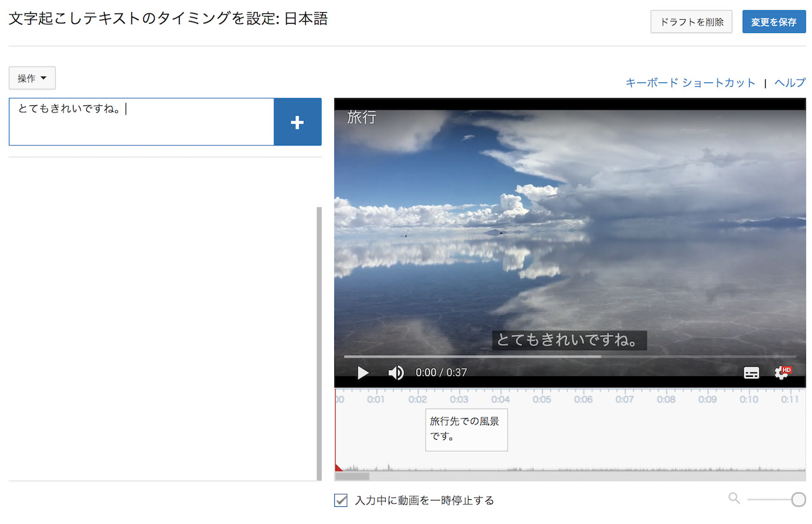Click the 0:08 mark on timeline ruler
812x524 pixels.
666,400
